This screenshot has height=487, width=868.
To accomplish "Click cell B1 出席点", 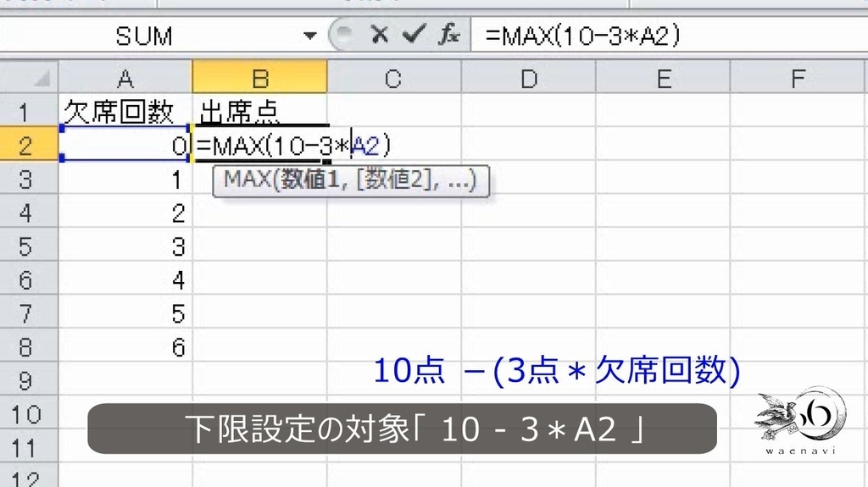I will click(x=259, y=110).
